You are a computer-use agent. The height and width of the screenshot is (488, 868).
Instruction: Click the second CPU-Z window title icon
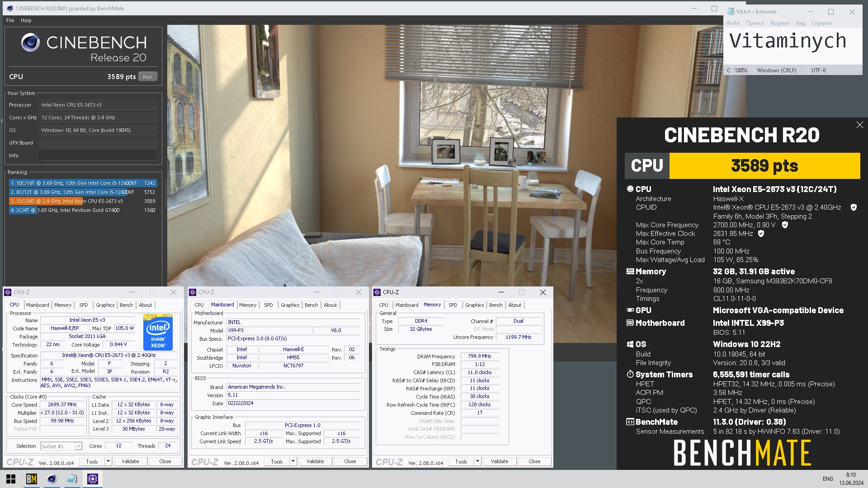coord(193,292)
